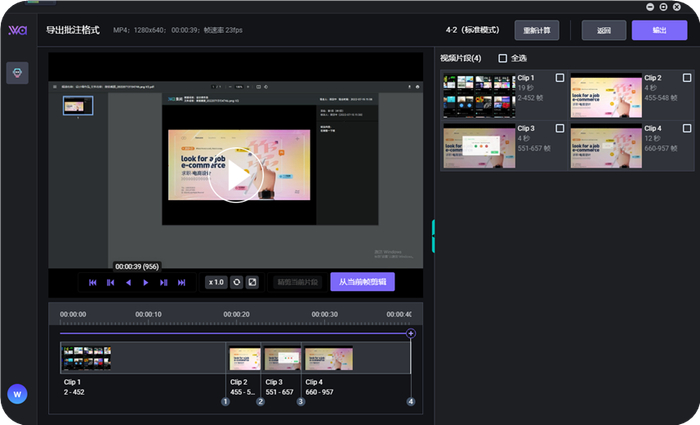Open the x 1.0 playback speed selector
The height and width of the screenshot is (425, 700).
216,282
